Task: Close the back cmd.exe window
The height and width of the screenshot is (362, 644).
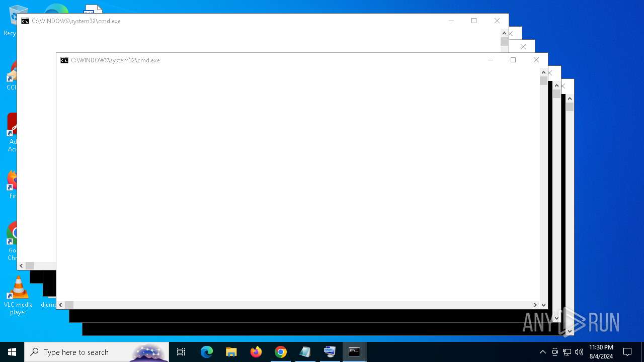Action: (x=497, y=21)
